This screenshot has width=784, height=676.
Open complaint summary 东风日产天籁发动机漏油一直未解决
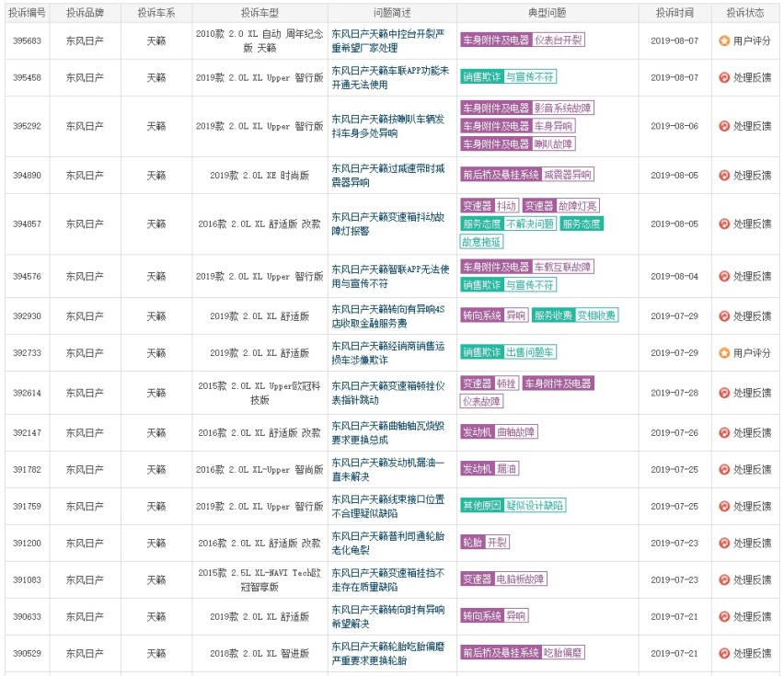tap(388, 470)
